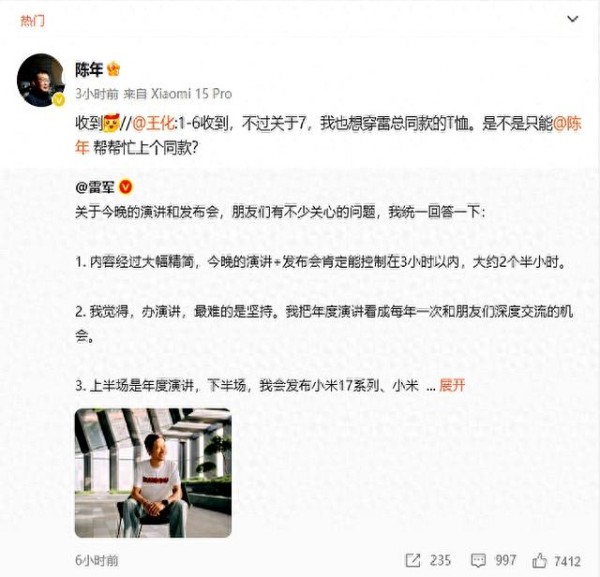Screen dimensions: 600x577
Task: Select the 热门 tab
Action: [x=32, y=20]
